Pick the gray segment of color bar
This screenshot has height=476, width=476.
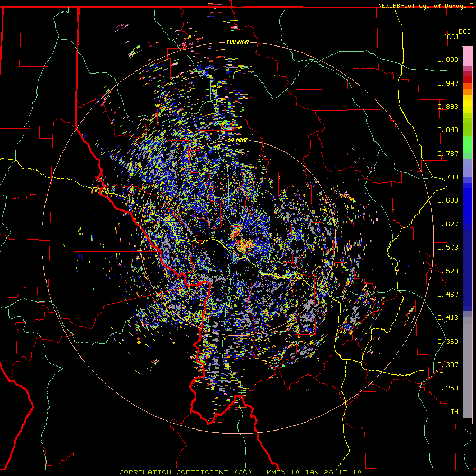(467, 368)
